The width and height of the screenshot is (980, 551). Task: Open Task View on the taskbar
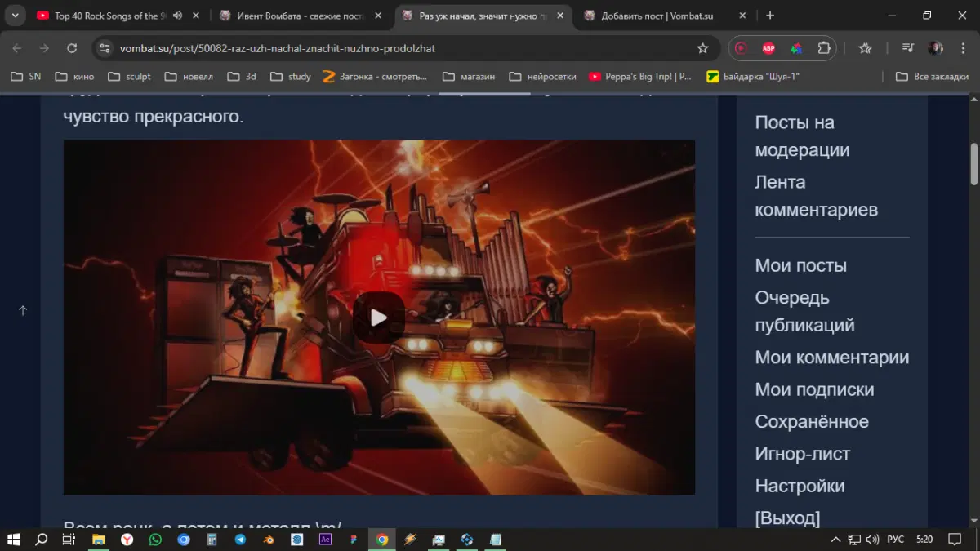pos(69,540)
